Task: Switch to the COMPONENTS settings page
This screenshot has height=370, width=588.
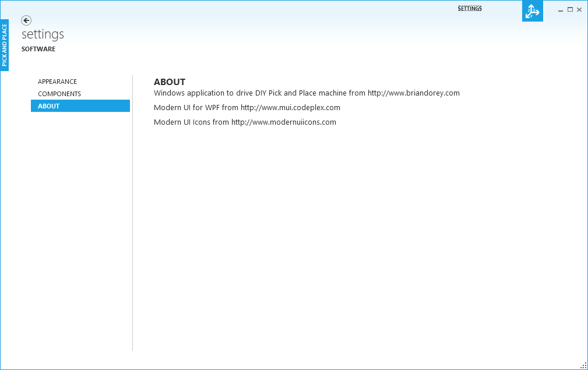Action: pyautogui.click(x=59, y=94)
